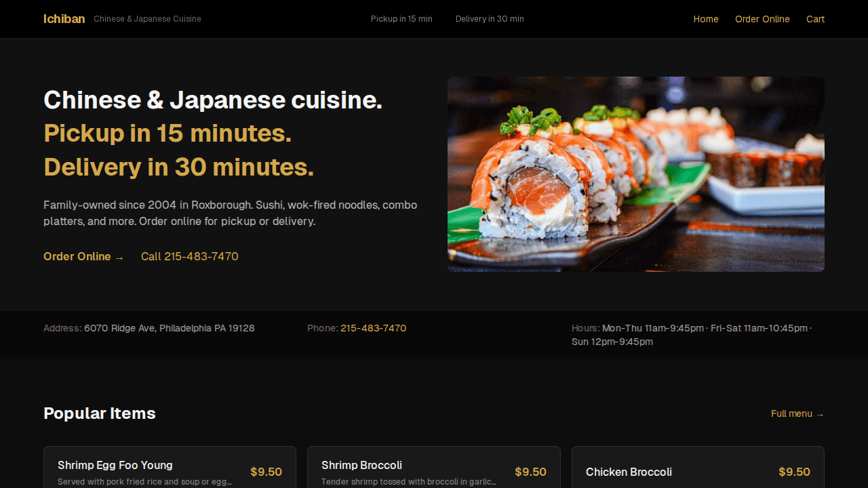The image size is (868, 488).
Task: Click the phone number in the info bar
Action: [x=373, y=328]
